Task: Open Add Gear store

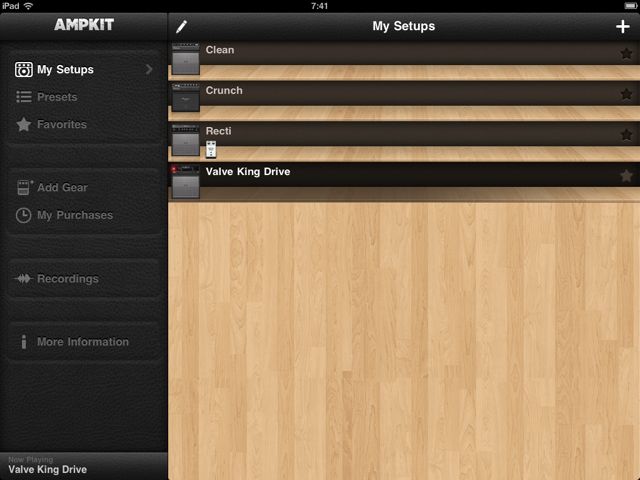Action: coord(84,187)
